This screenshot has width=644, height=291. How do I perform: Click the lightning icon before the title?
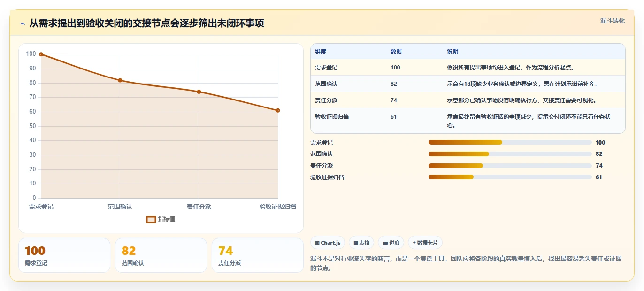tap(22, 23)
